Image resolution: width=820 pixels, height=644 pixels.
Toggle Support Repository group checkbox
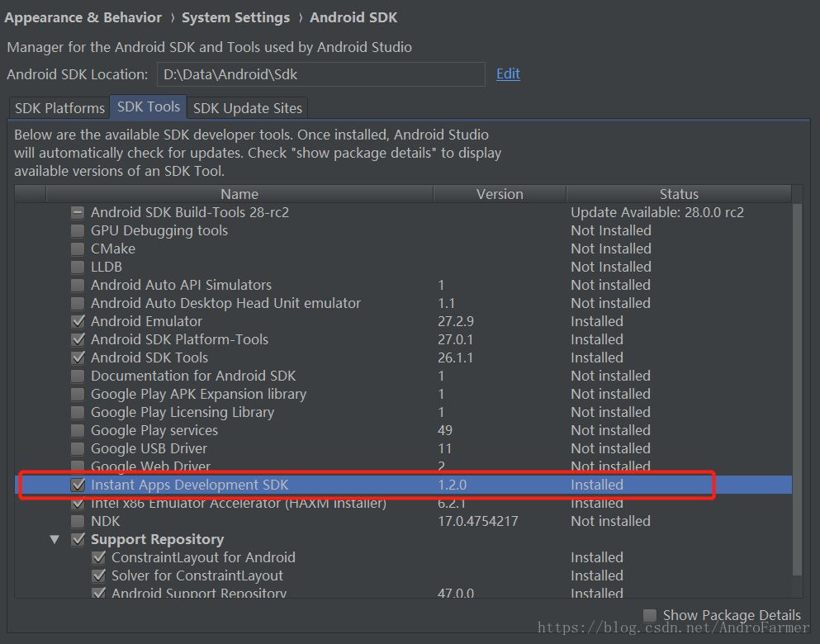(x=78, y=539)
